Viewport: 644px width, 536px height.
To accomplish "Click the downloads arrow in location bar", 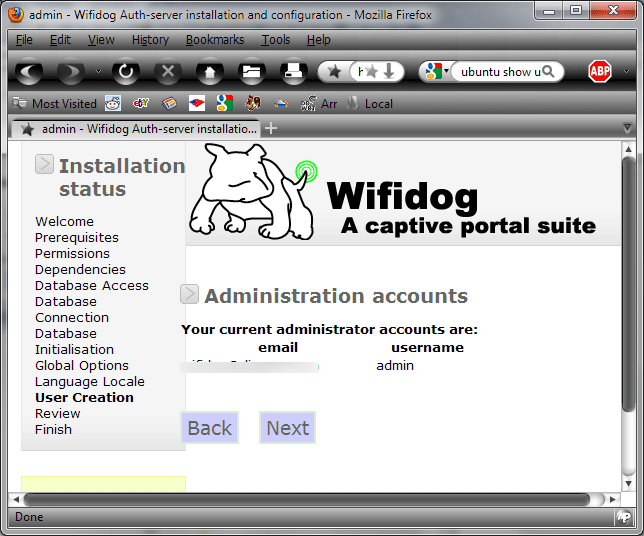I will (x=389, y=71).
